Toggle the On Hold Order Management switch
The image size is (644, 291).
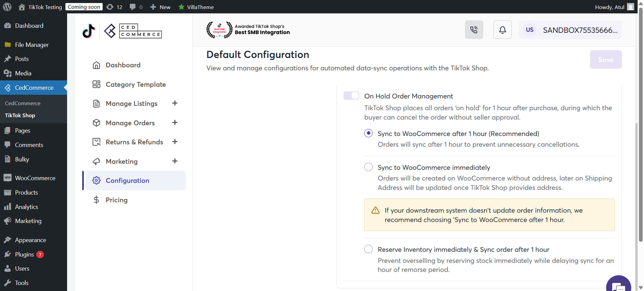coord(351,96)
